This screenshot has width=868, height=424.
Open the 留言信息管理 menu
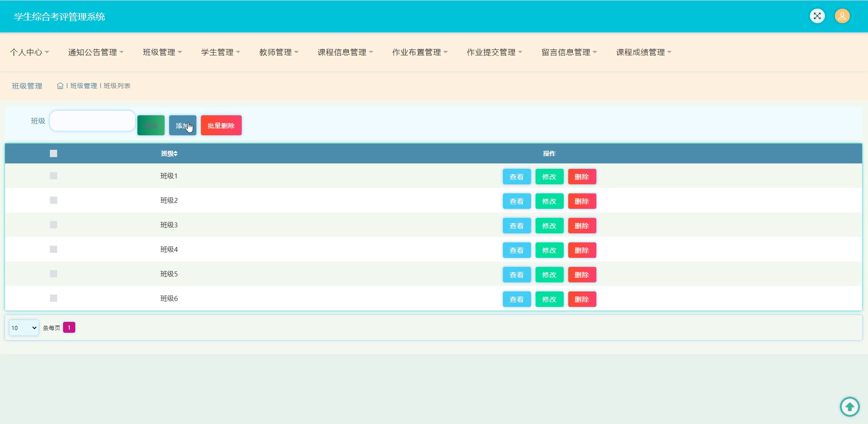point(569,52)
